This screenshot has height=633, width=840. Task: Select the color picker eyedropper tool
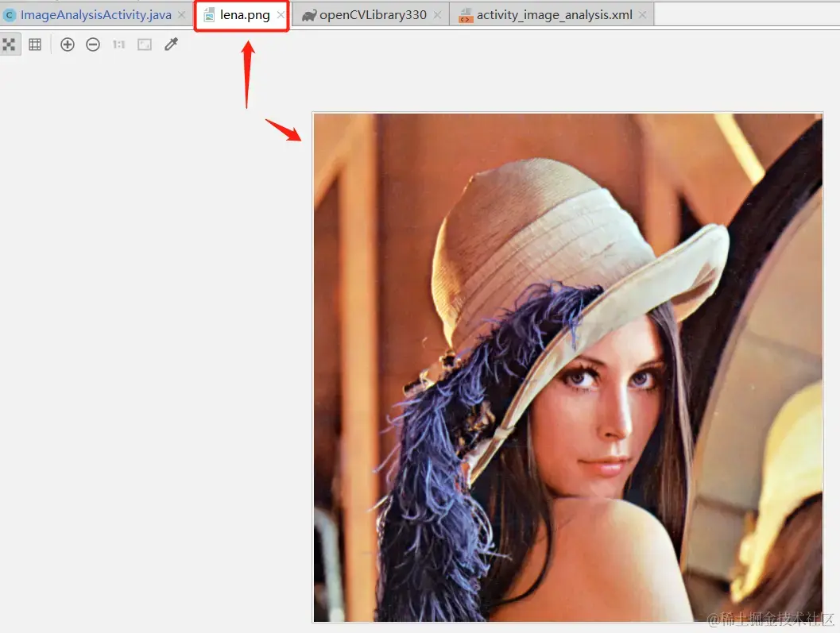click(x=171, y=44)
